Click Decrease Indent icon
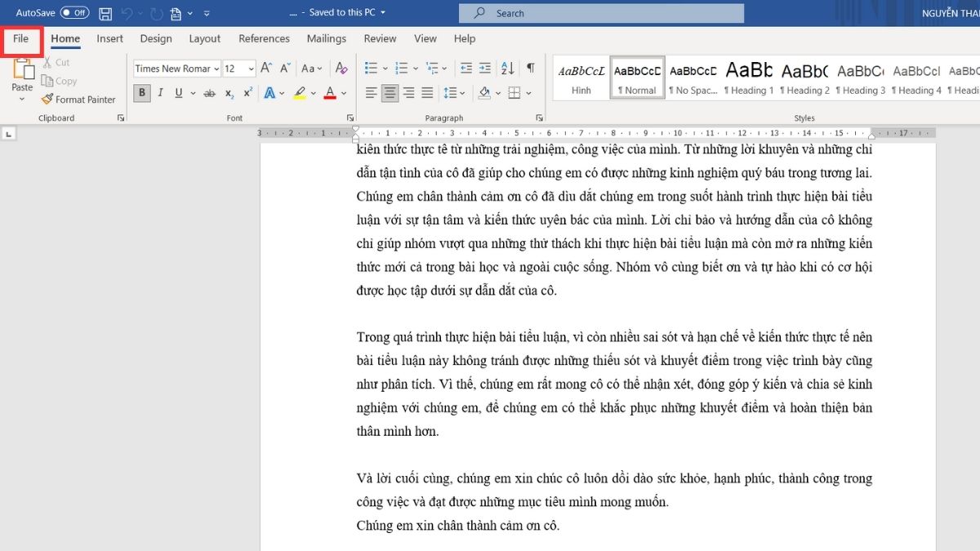 [x=466, y=69]
